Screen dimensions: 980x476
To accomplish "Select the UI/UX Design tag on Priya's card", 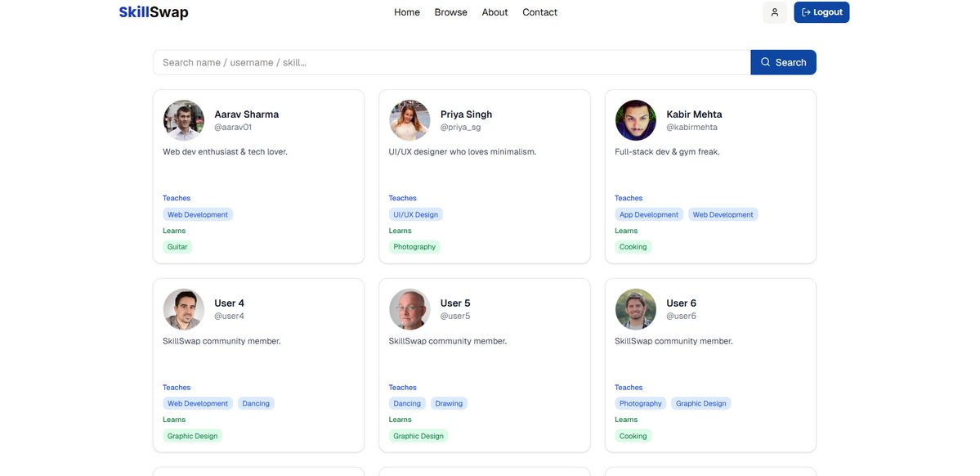I will (x=415, y=213).
